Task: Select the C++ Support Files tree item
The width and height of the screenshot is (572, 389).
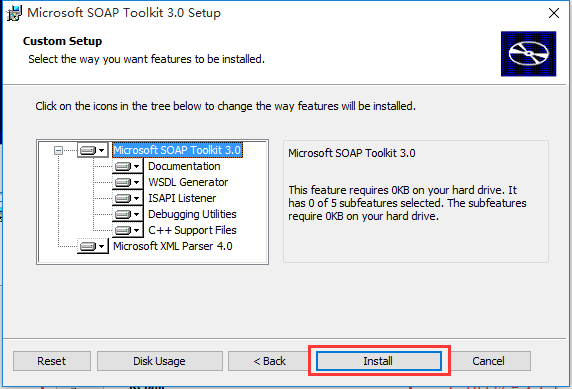Action: (x=192, y=230)
